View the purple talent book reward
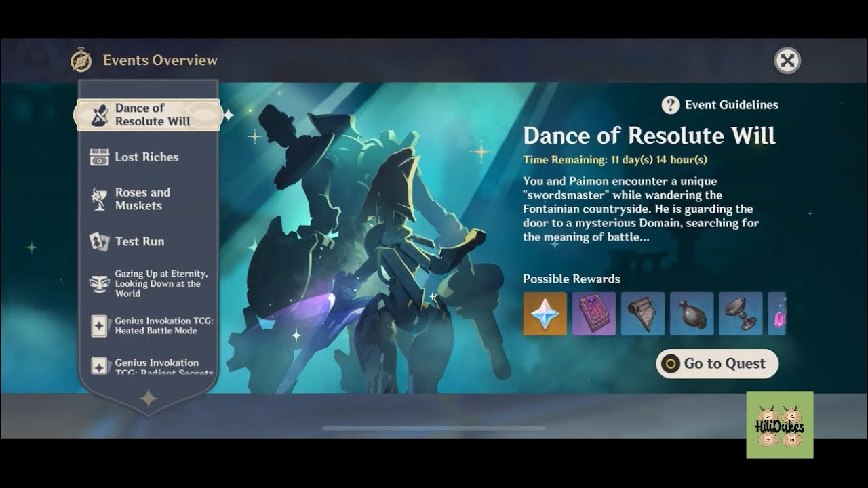Viewport: 868px width, 488px height. [x=594, y=314]
